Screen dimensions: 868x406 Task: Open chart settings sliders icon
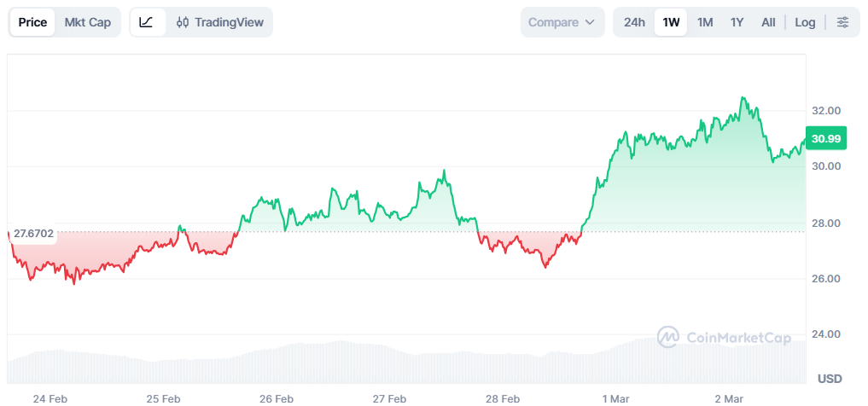842,22
